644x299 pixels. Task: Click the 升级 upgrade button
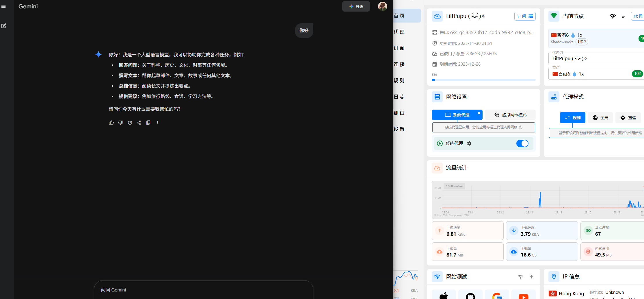tap(356, 6)
